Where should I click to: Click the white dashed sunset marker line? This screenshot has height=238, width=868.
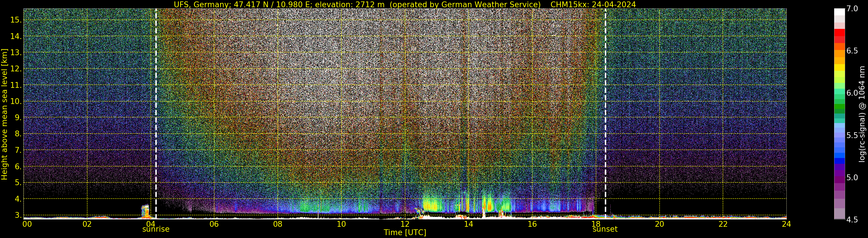[605, 114]
